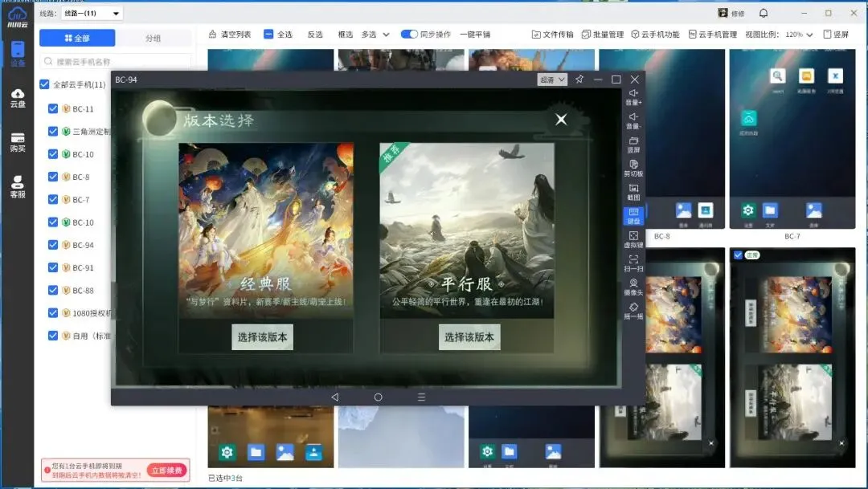Click 批量管理 batch management toolbar item
This screenshot has width=868, height=489.
602,35
